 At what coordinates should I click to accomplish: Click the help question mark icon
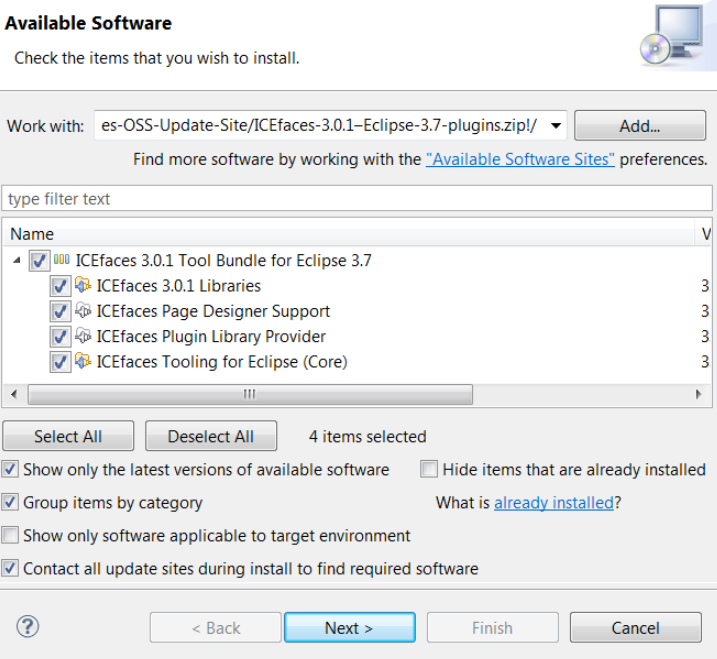pos(27,627)
